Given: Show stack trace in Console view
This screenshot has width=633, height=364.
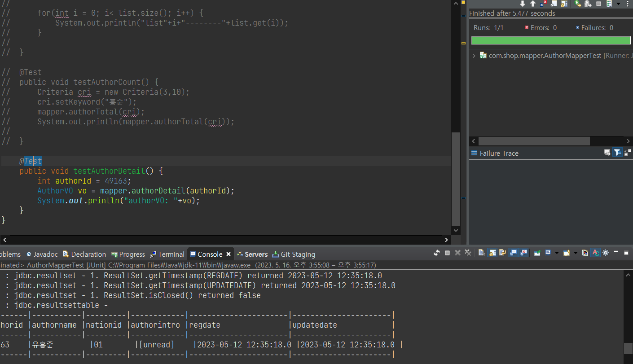Looking at the screenshot, I should coord(607,153).
